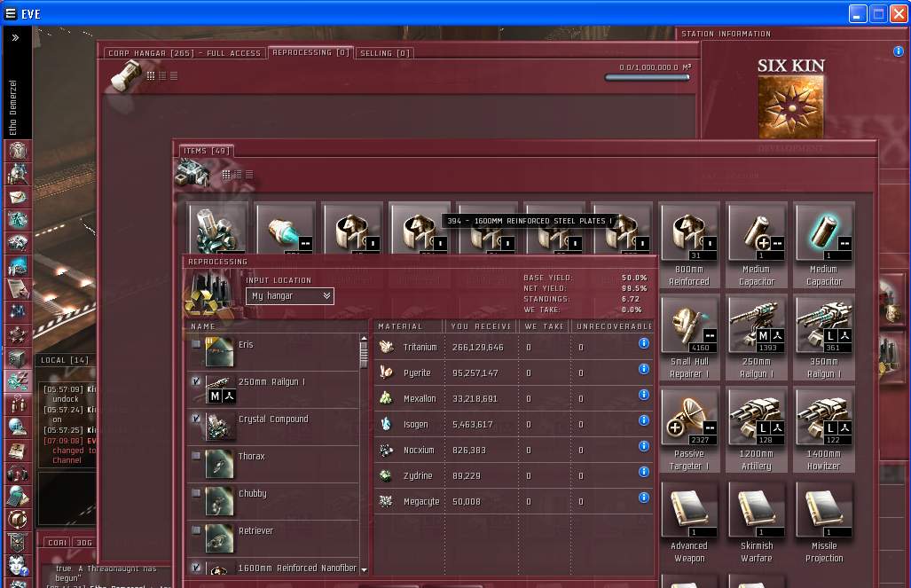
Task: Select the 350mm Railgun I item
Action: point(824,338)
